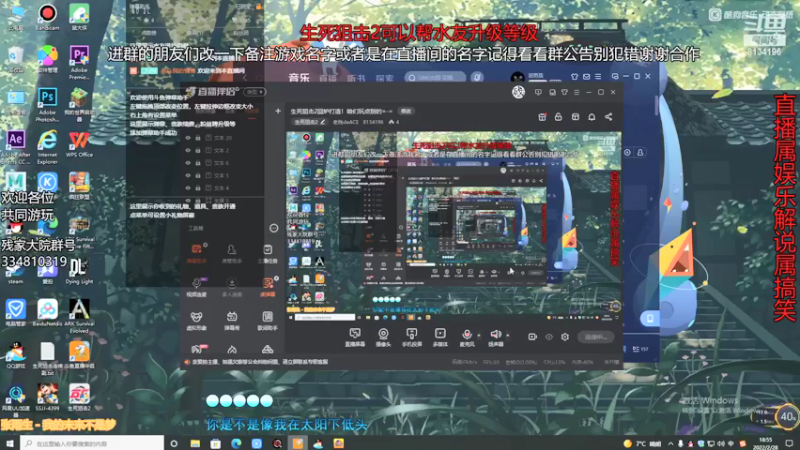Hide the 文本 5 layer

[188, 176]
